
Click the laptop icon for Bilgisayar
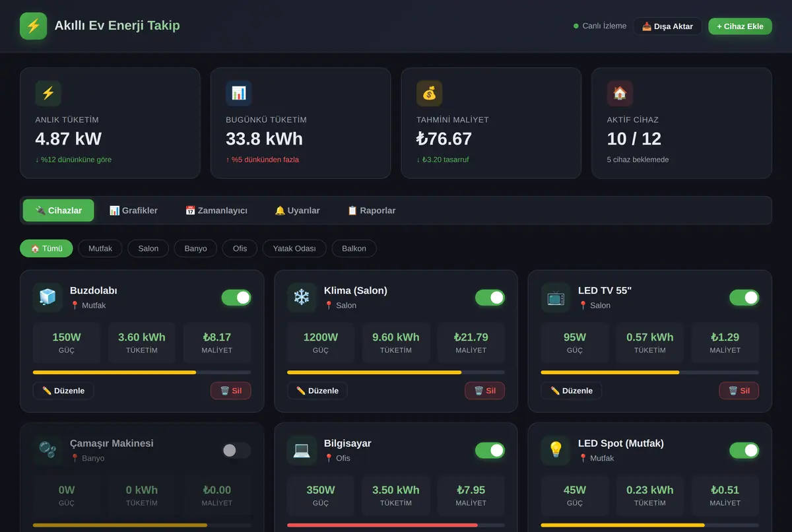click(x=302, y=450)
